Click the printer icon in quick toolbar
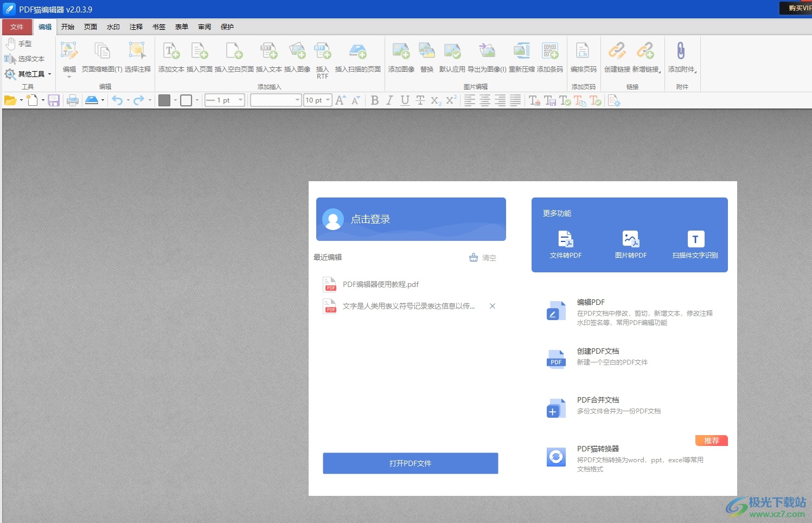Viewport: 812px width, 523px height. (x=72, y=100)
